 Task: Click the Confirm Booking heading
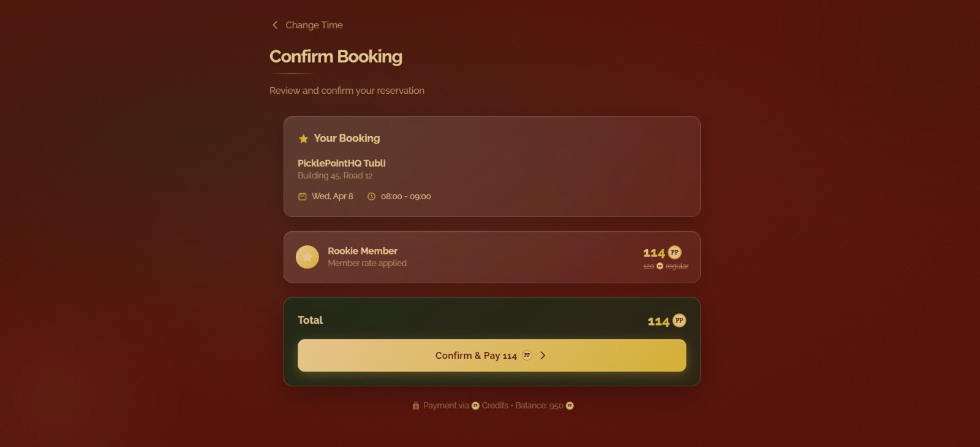[336, 56]
